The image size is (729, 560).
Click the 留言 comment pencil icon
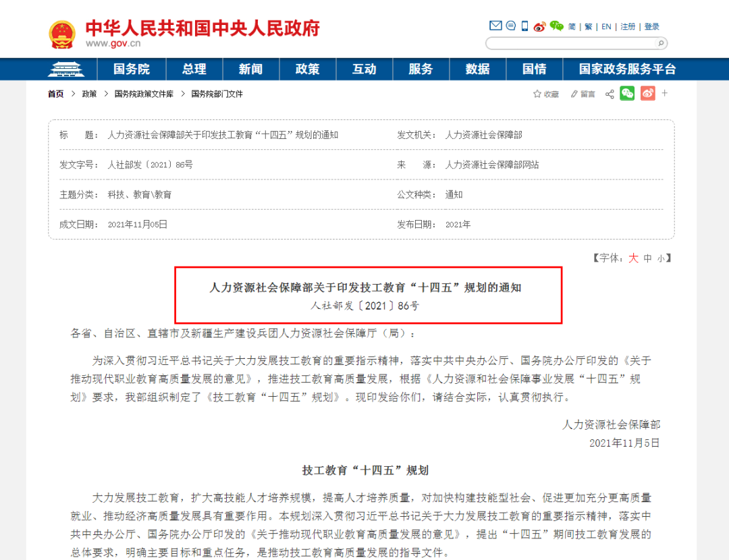point(574,93)
